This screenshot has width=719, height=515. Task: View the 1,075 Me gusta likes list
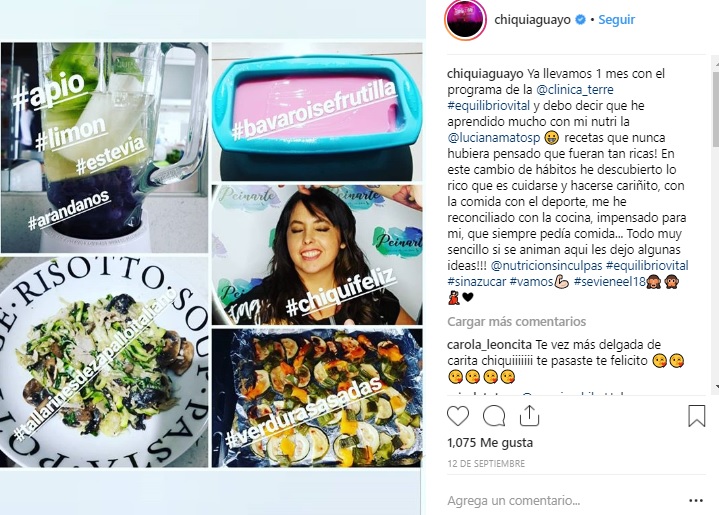(x=490, y=443)
